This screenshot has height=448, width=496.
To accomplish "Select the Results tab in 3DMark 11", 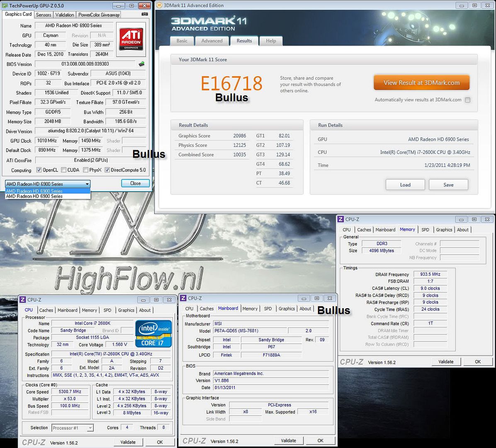I will point(244,41).
